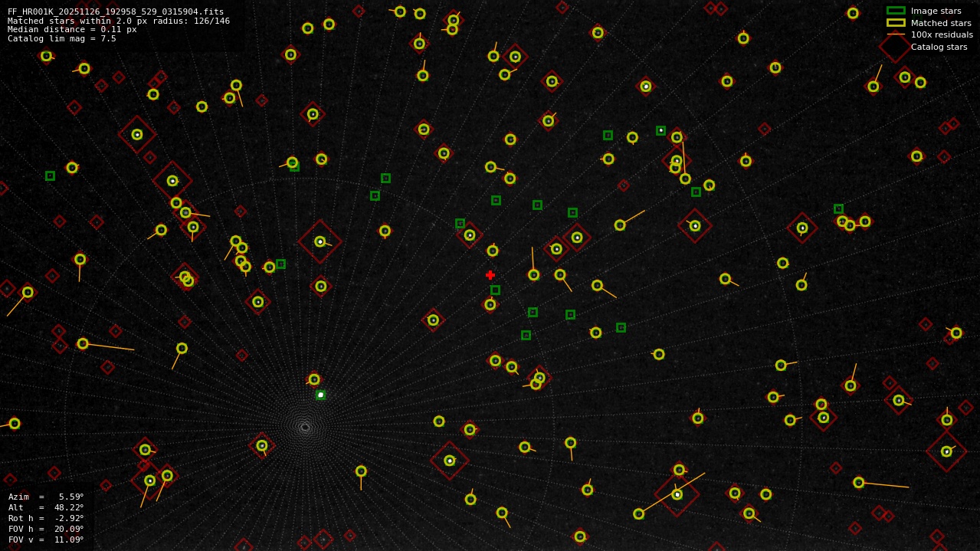Click the '100x residuals' legend label
The image size is (980, 551).
942,34
